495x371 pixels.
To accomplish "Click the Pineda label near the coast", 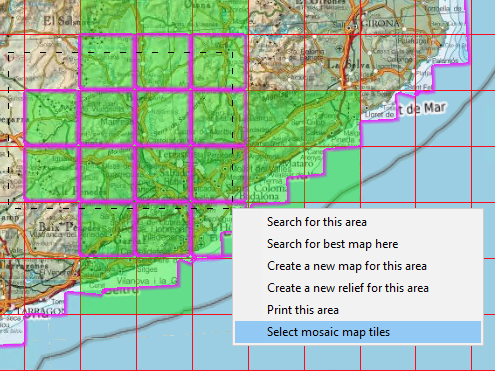I will pyautogui.click(x=343, y=140).
